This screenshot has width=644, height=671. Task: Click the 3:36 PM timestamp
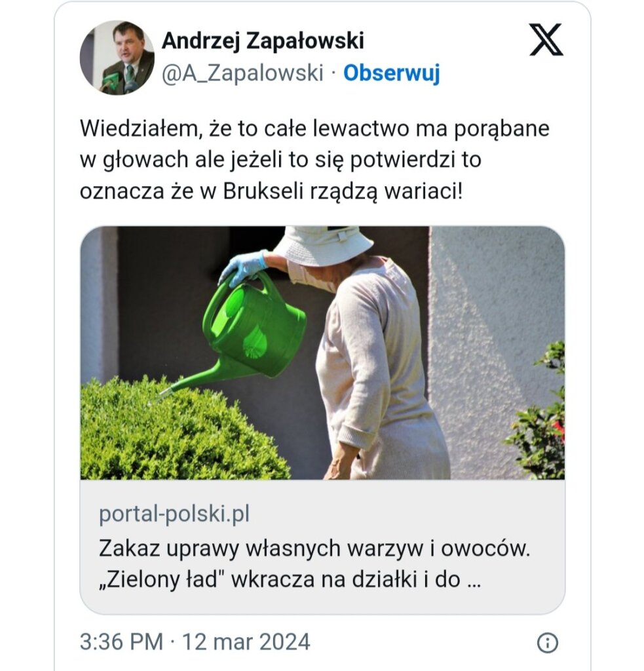(121, 642)
